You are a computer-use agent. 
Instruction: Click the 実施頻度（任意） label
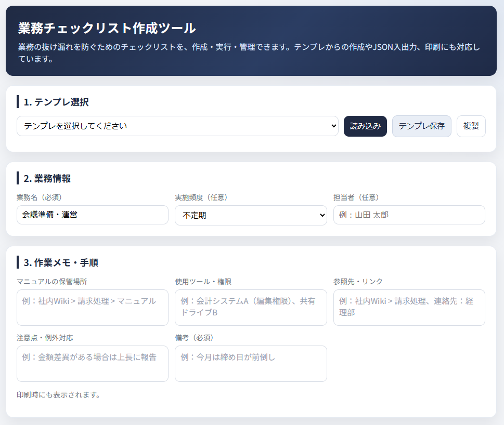201,197
